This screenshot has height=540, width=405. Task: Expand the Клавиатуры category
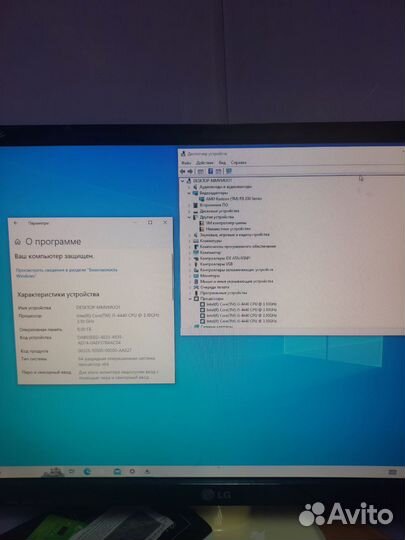(x=189, y=241)
